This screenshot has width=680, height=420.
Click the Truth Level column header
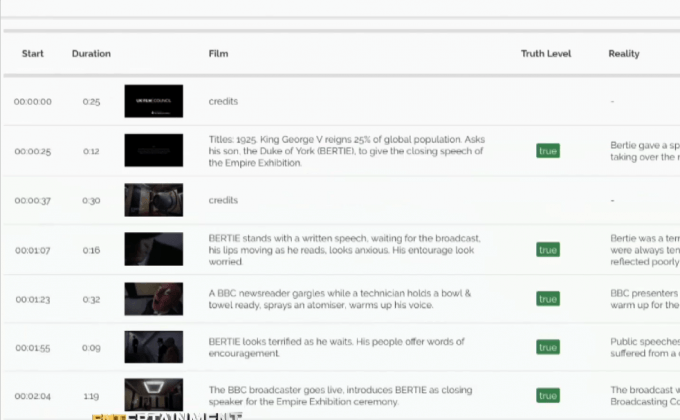[x=546, y=54]
